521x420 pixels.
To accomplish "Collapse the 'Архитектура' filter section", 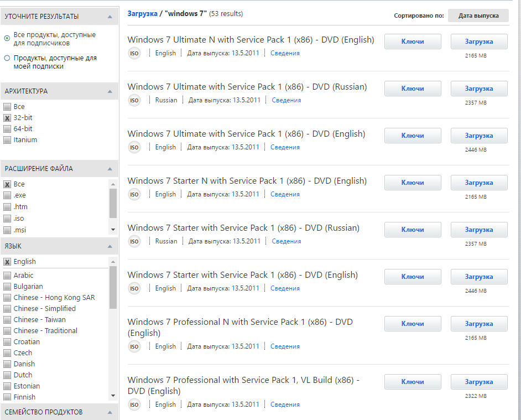I will [x=110, y=91].
